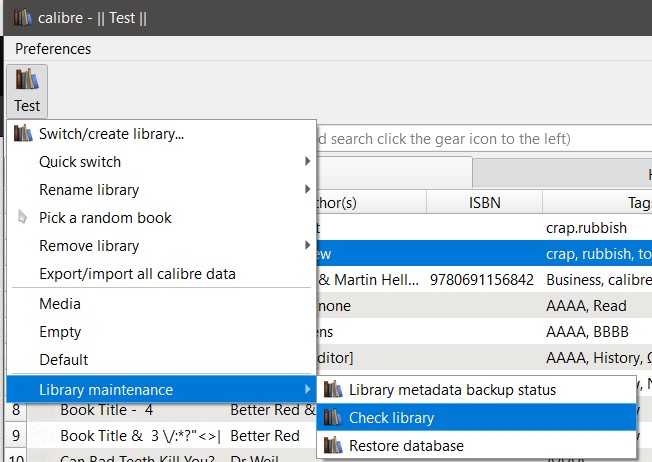
Task: Expand the Quick switch submenu arrow
Action: pos(307,161)
